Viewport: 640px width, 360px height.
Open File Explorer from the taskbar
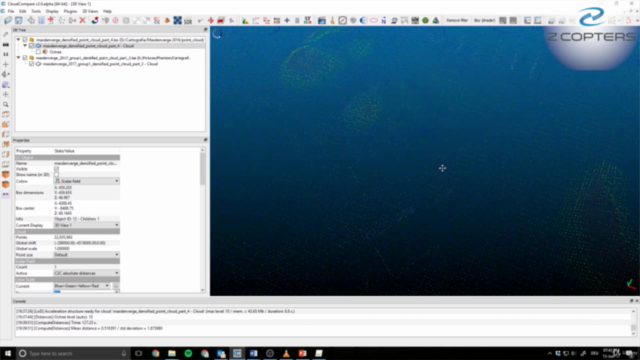(x=172, y=353)
